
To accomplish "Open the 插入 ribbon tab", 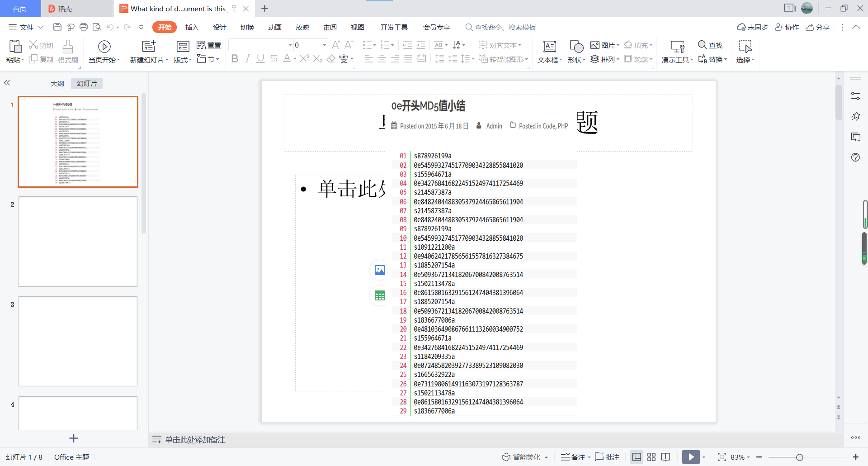I will (x=192, y=27).
